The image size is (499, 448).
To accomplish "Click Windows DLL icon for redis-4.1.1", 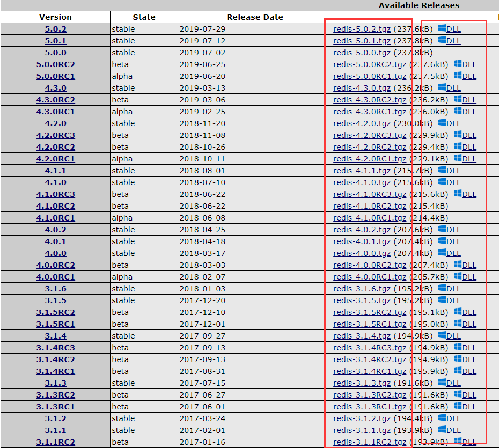I will 442,170.
